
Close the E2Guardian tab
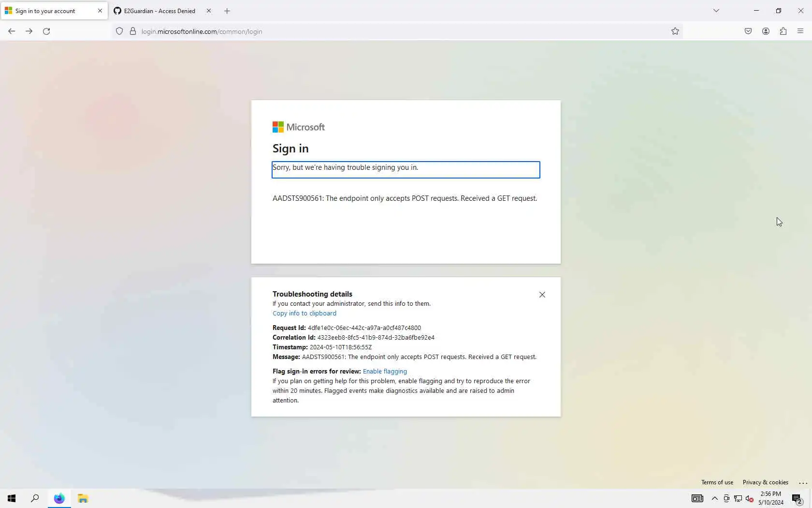click(209, 11)
